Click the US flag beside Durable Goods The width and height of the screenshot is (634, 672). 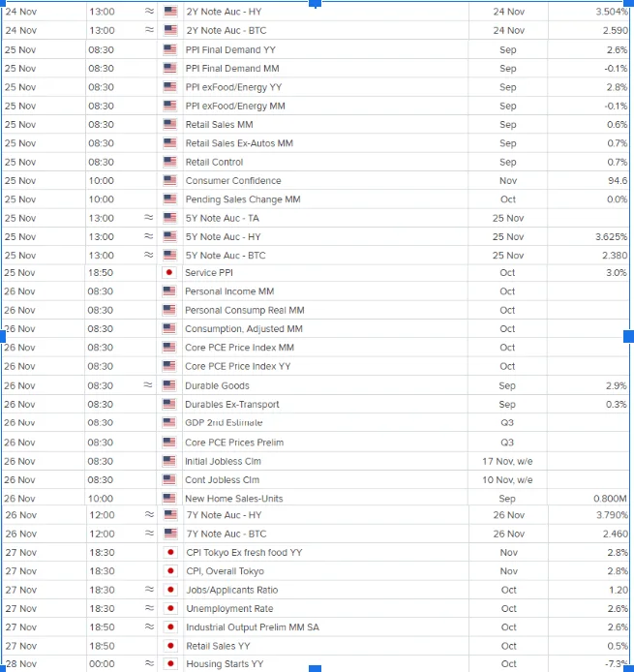point(169,385)
